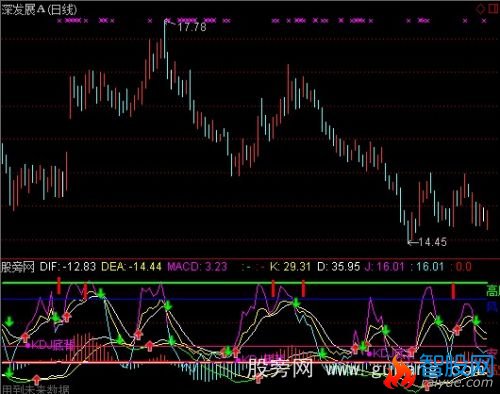Click the red square icon beside the diamond
Image resolution: width=500 pixels, height=394 pixels.
494,8
